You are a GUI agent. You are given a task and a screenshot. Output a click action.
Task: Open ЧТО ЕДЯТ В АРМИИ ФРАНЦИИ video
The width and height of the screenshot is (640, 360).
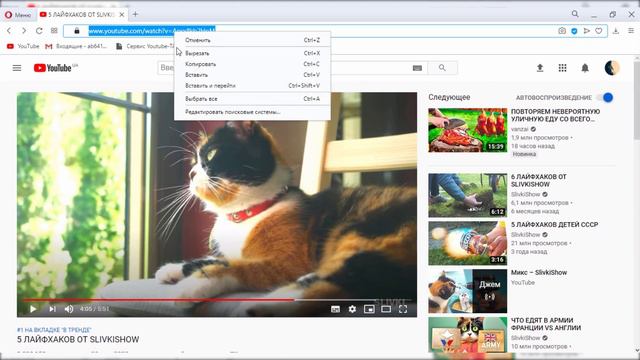coord(546,324)
